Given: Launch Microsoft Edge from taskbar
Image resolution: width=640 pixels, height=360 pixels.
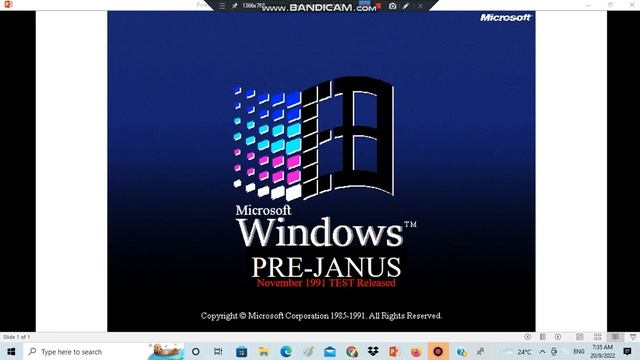Looking at the screenshot, I should click(x=286, y=351).
